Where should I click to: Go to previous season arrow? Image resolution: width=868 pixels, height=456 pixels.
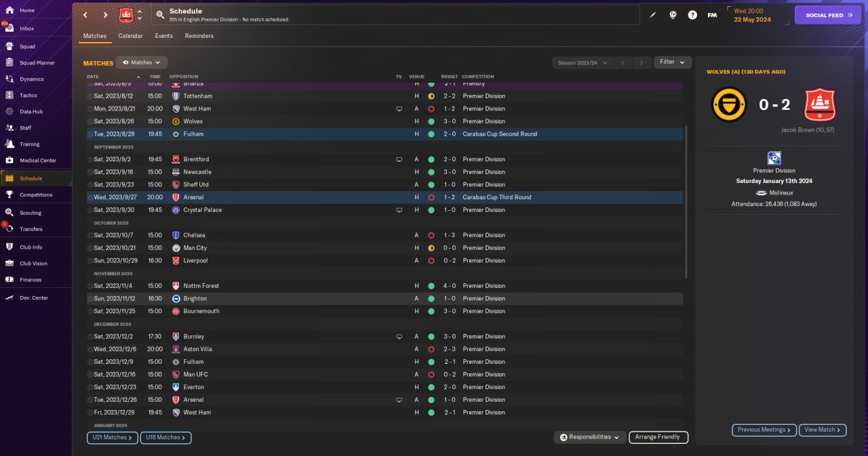point(624,62)
